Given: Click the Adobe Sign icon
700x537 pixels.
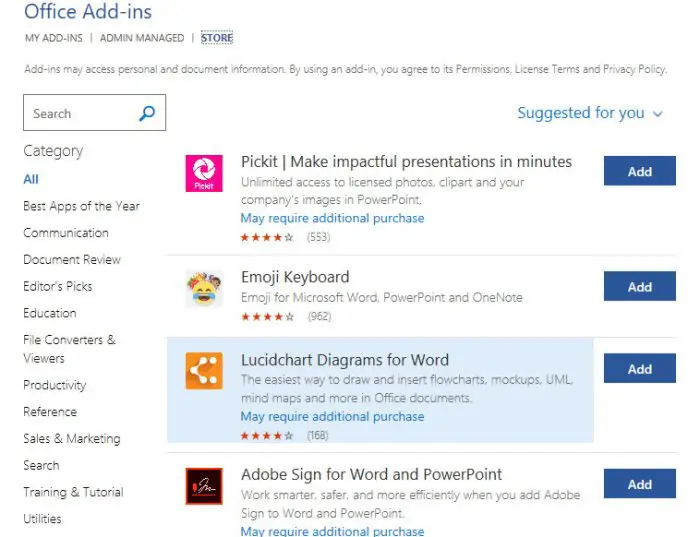Looking at the screenshot, I should point(204,486).
